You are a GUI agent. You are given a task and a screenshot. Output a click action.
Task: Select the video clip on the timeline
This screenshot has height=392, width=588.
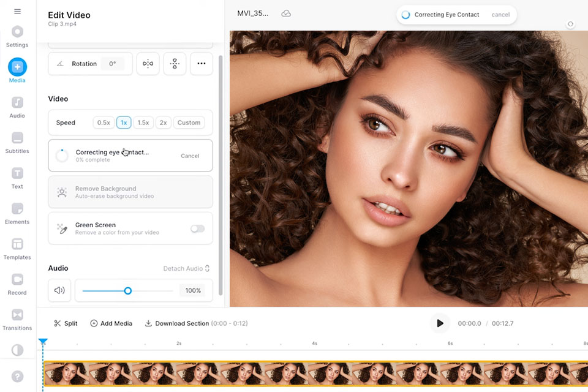[x=315, y=374]
